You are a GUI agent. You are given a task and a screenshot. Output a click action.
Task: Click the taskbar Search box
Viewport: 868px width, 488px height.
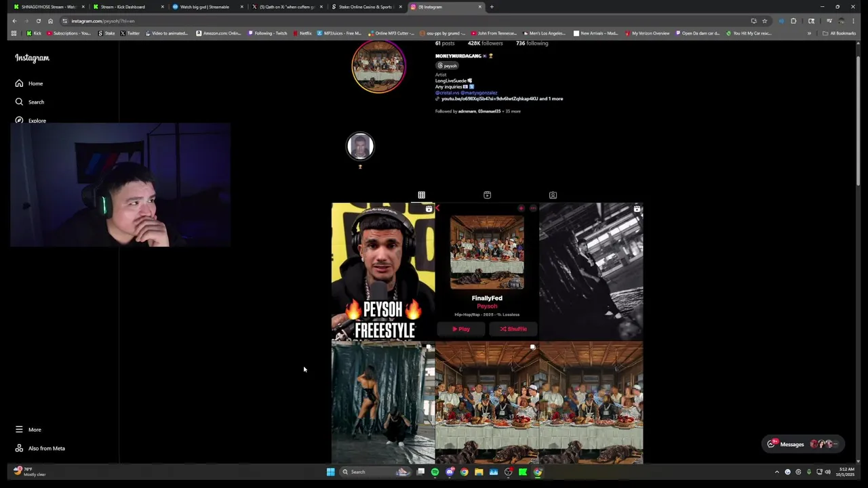tap(374, 472)
